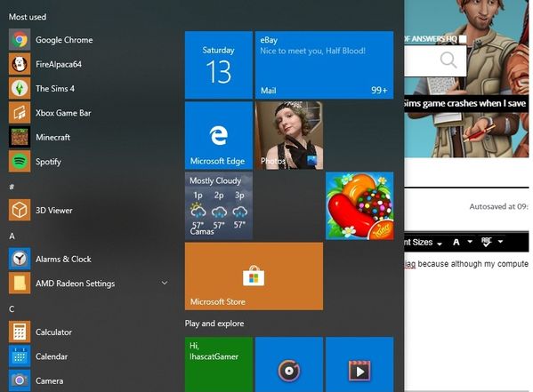This screenshot has width=533, height=392.
Task: Open the Alarms & Clock app
Action: [x=90, y=259]
